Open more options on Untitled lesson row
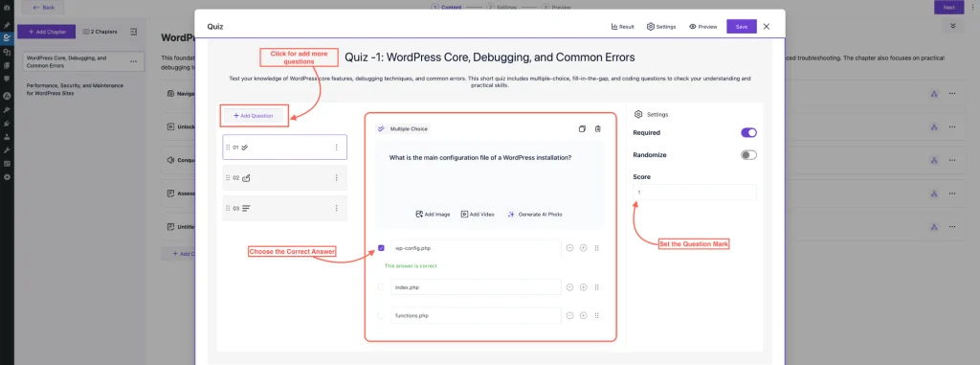The height and width of the screenshot is (365, 980). 952,227
